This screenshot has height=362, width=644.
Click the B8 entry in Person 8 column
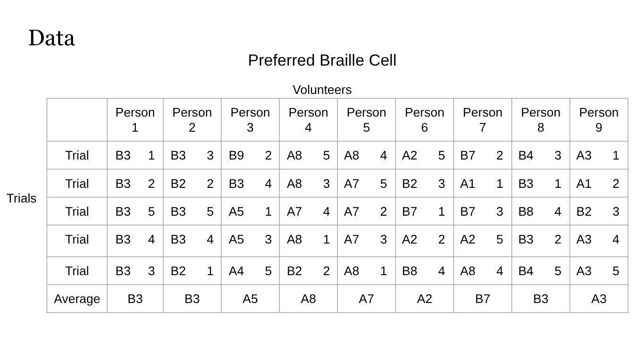point(526,211)
